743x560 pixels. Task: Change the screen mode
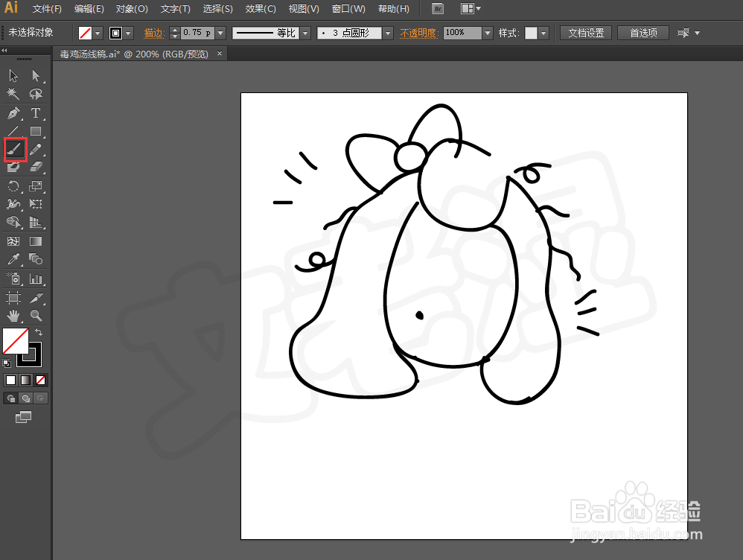point(23,417)
